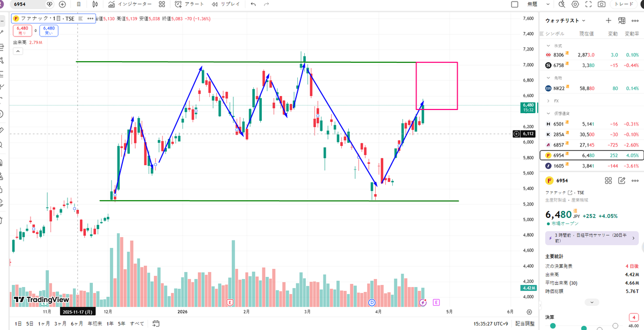Select the 6ヶ月 time range
The width and height of the screenshot is (644, 330).
coord(77,324)
